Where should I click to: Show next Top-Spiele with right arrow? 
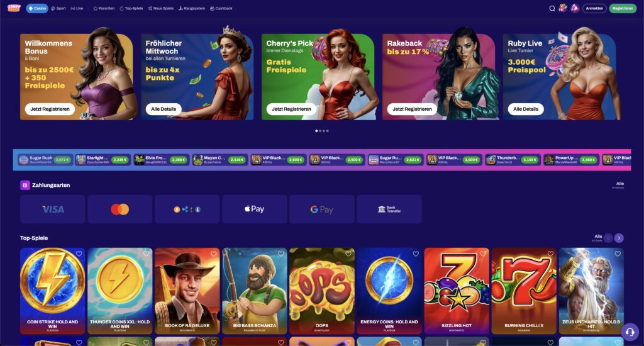point(619,238)
